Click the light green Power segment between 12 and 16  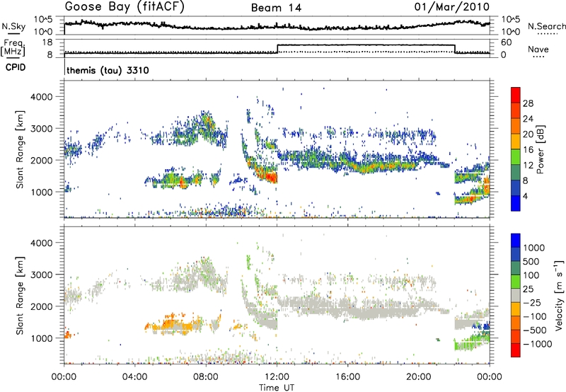[516, 157]
